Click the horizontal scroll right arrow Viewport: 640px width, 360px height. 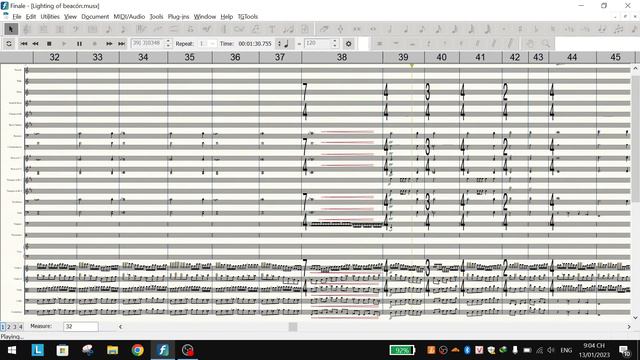click(629, 327)
